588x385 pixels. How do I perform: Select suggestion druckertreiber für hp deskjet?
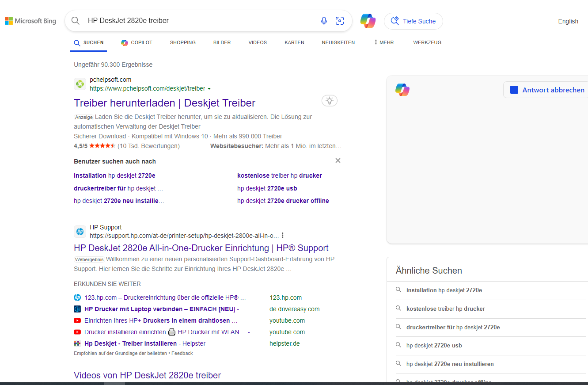click(118, 188)
